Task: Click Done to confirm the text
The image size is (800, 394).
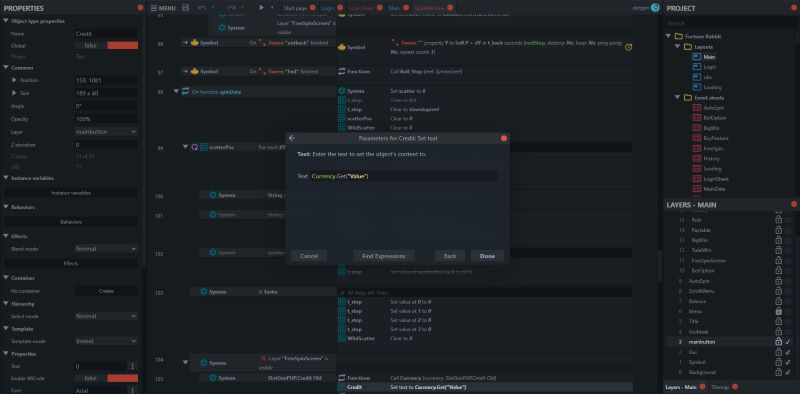Action: [487, 256]
